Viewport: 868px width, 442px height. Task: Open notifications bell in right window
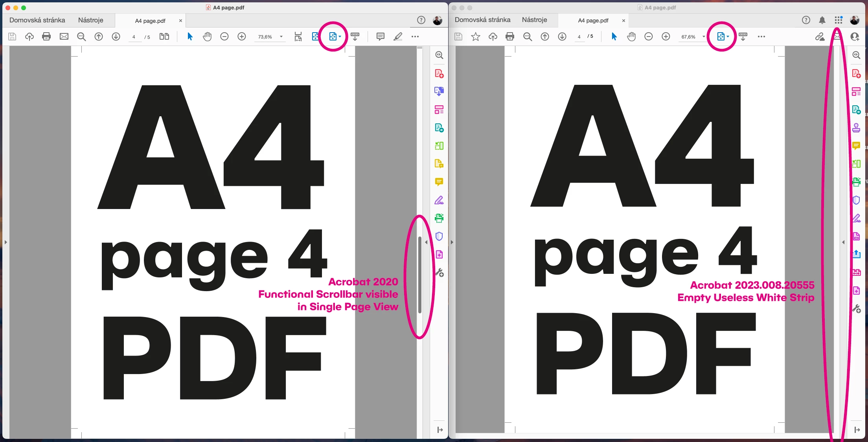822,20
